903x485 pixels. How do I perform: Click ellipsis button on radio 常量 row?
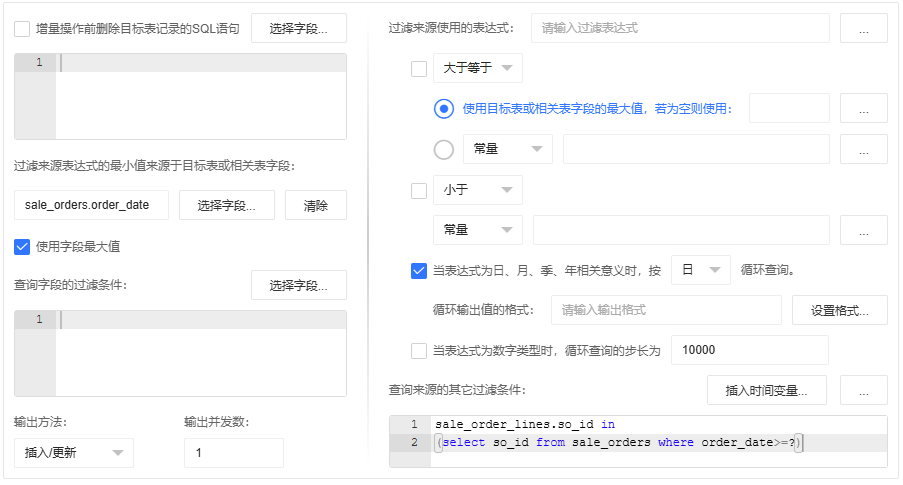(x=864, y=149)
